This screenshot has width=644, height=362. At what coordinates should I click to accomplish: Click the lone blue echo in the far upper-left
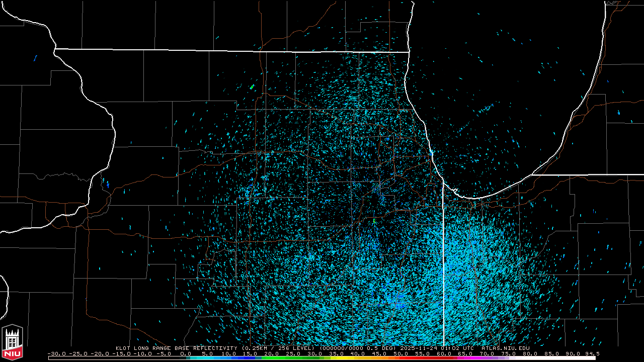point(35,58)
